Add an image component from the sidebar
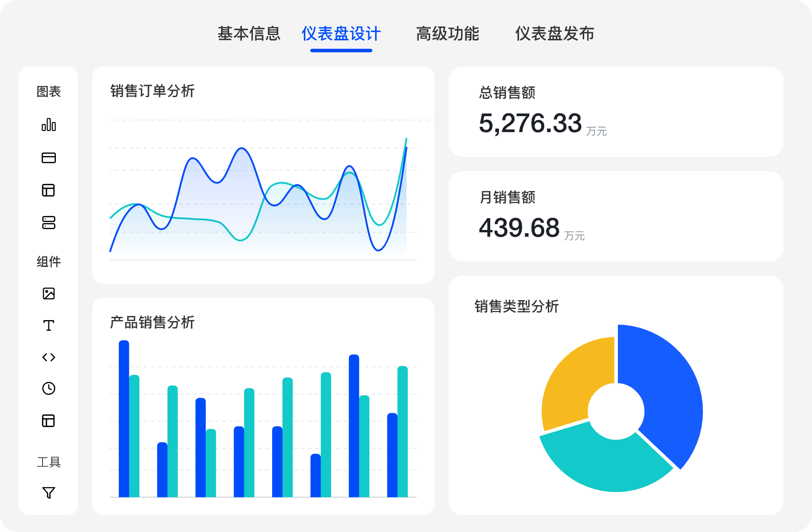The height and width of the screenshot is (532, 812). coord(49,293)
